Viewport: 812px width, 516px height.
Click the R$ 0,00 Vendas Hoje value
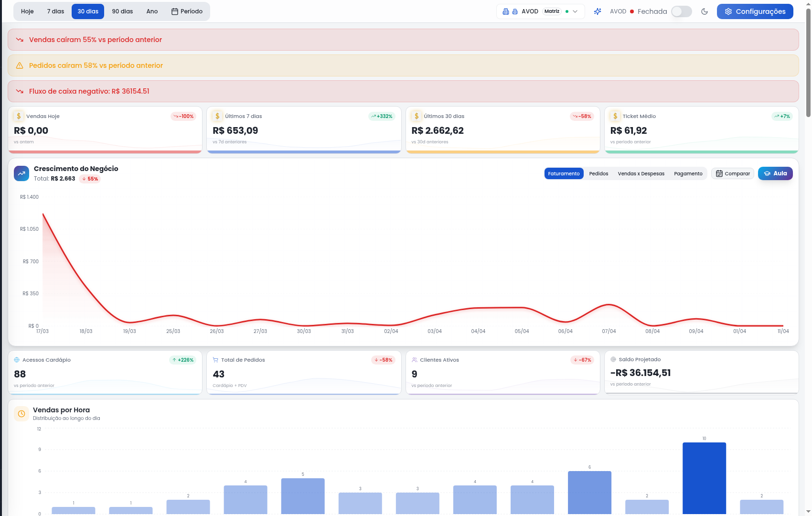(31, 130)
